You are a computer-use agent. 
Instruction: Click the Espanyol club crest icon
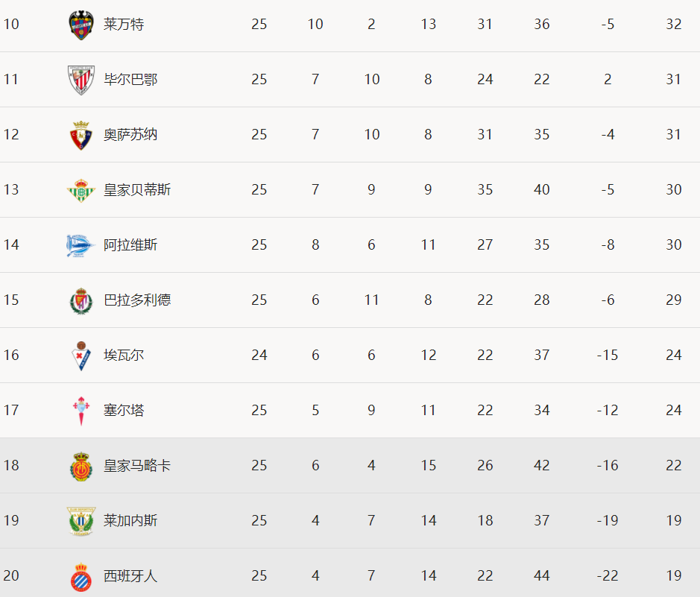(x=81, y=577)
